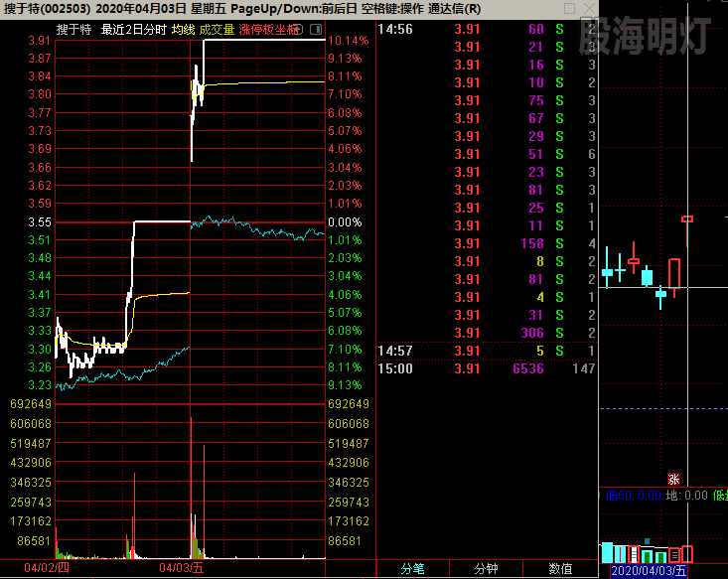The image size is (728, 579).
Task: Click the 10.14% scale label
Action: point(348,41)
